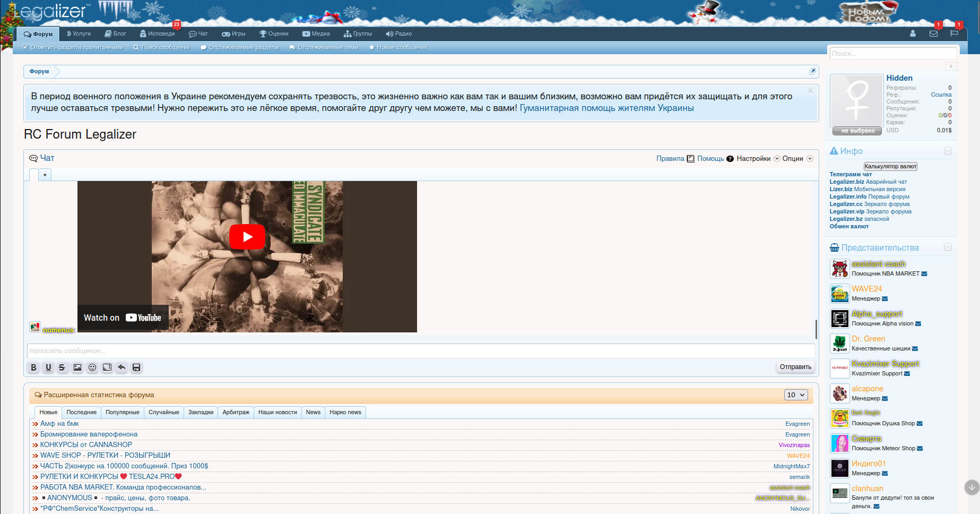Click the reply arrow icon in chat toolbar
Image resolution: width=980 pixels, height=514 pixels.
(x=122, y=367)
